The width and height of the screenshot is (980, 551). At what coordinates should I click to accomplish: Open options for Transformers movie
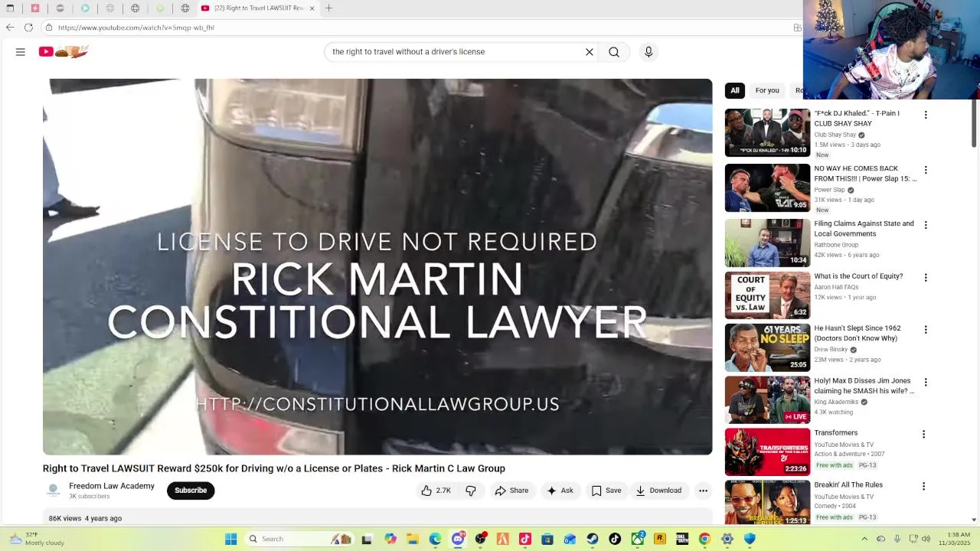(923, 434)
